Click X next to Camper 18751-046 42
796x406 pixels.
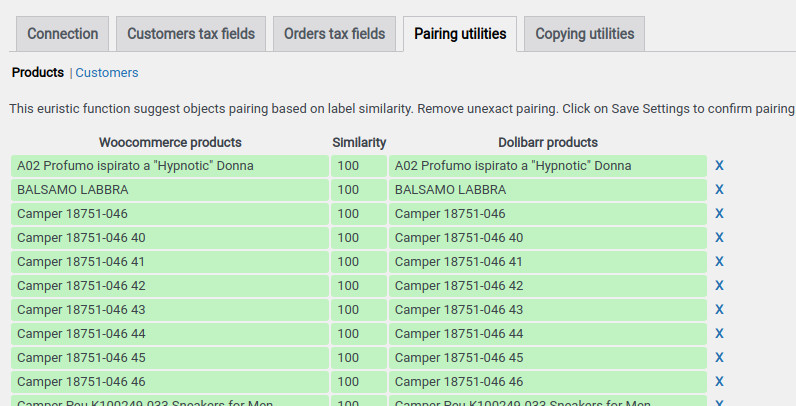click(719, 286)
